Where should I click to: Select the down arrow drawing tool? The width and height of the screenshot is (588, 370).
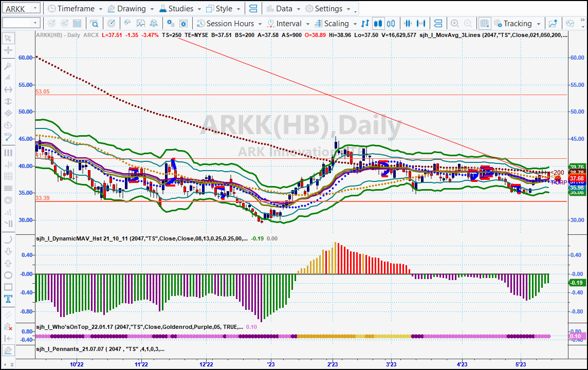pos(8,251)
